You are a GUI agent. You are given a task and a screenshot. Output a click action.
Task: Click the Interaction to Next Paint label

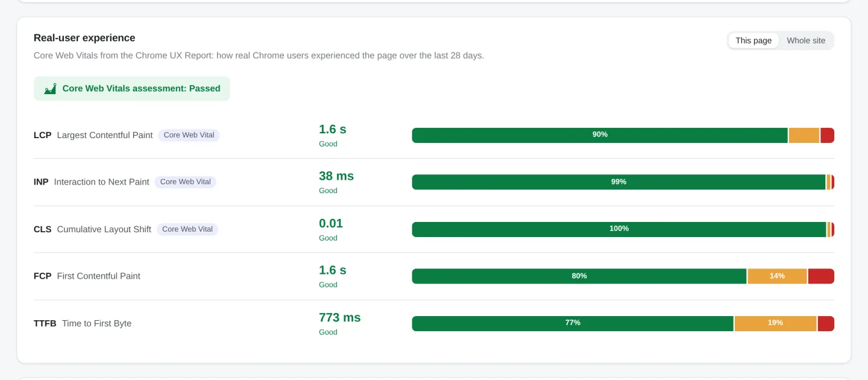[x=101, y=182]
